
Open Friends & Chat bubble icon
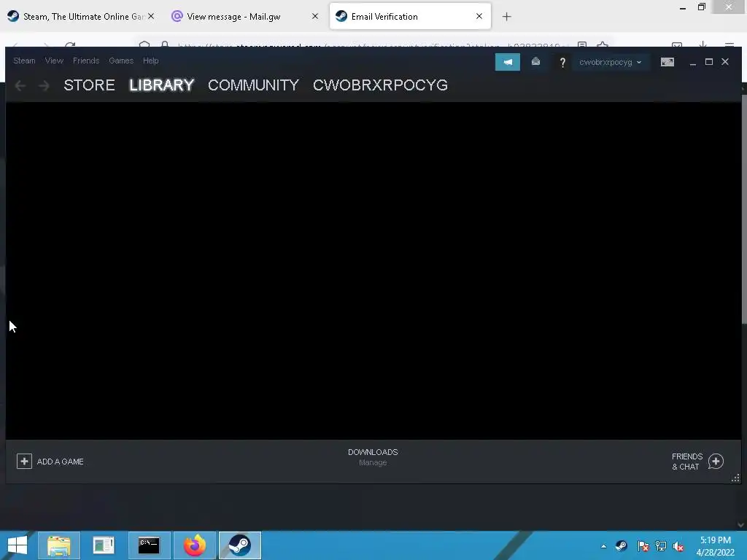pos(716,461)
